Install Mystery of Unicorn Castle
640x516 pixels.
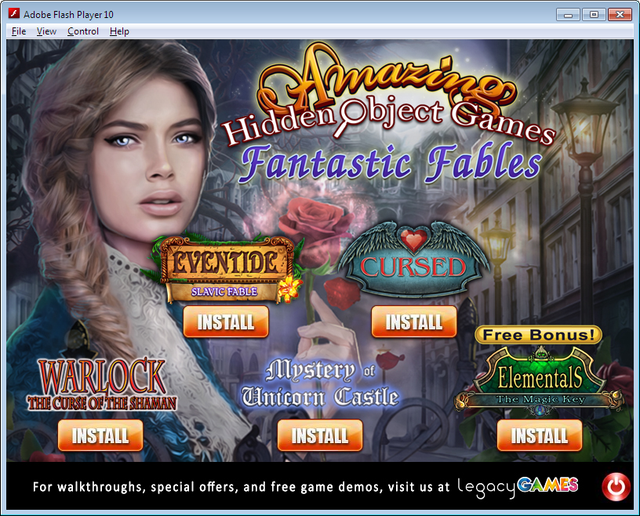click(320, 435)
